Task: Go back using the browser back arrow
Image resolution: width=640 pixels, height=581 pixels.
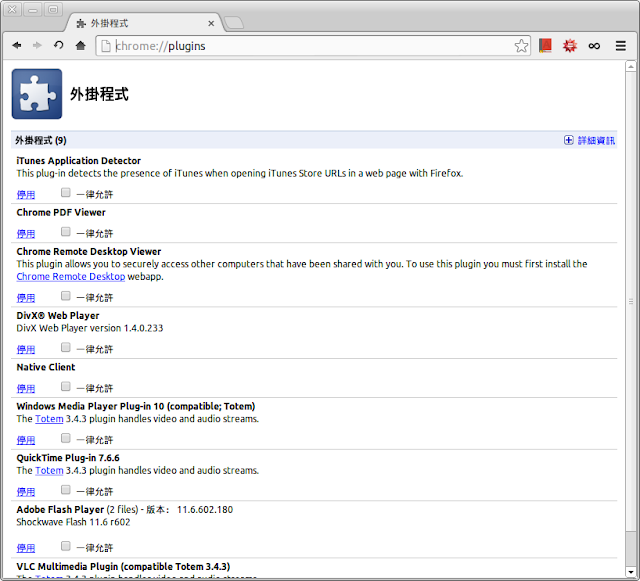Action: click(17, 45)
